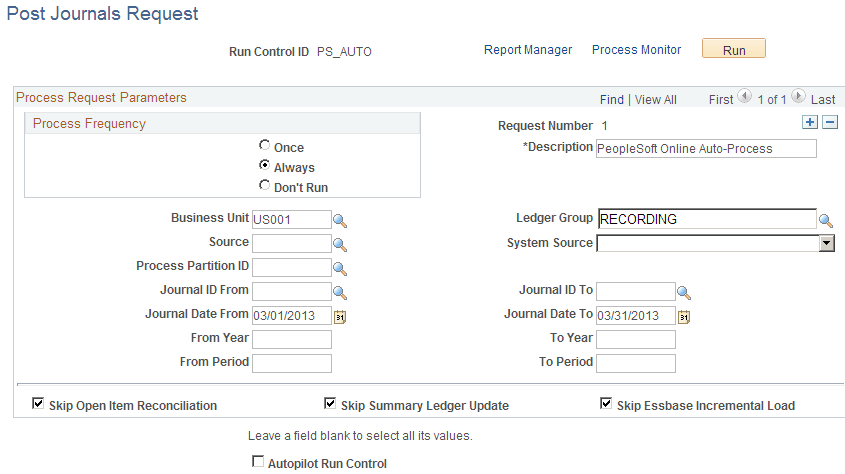845x474 pixels.
Task: Open Report Manager link
Action: (528, 50)
